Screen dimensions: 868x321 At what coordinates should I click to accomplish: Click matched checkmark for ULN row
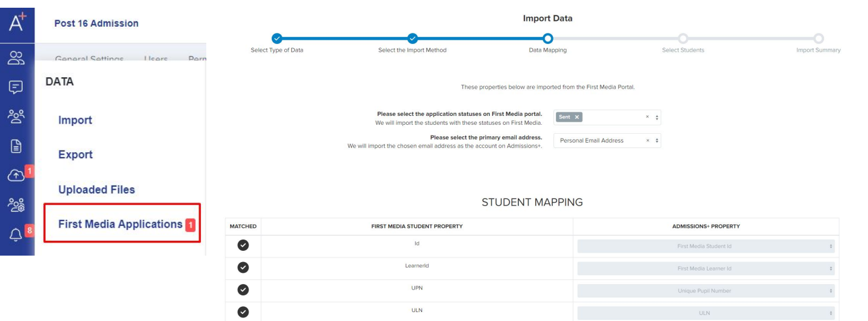243,311
